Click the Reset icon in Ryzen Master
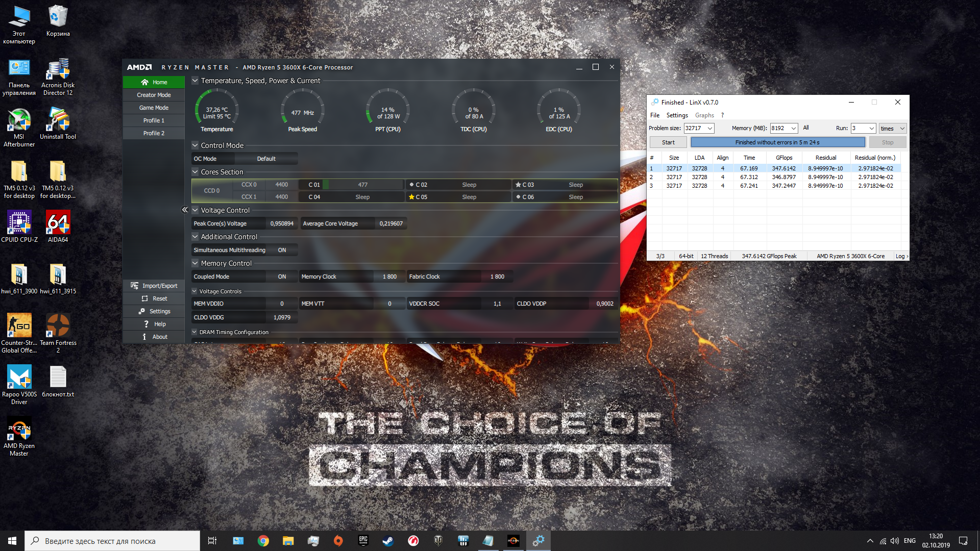The image size is (980, 551). tap(144, 298)
